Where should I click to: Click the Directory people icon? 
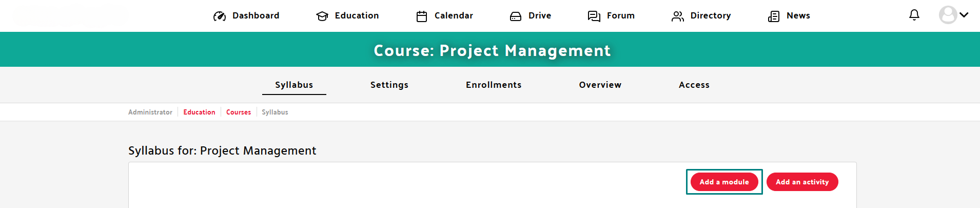point(678,16)
